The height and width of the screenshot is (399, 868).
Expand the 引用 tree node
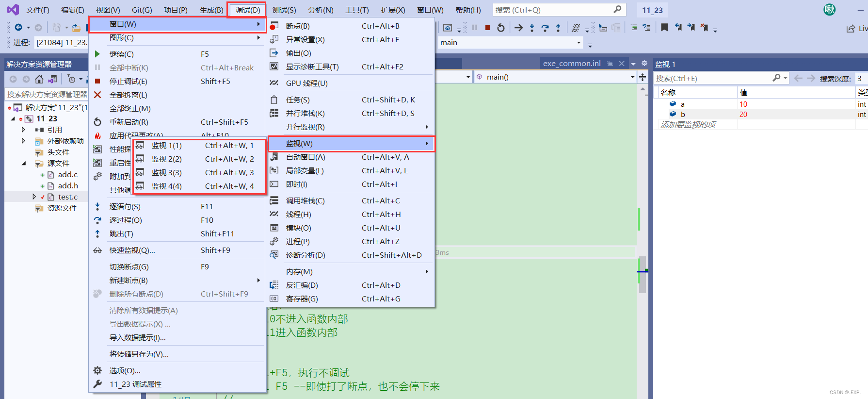23,130
